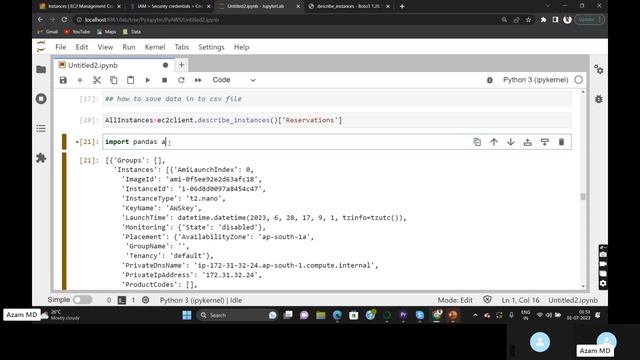640x360 pixels.
Task: Click the localhost address bar
Action: pos(286,20)
